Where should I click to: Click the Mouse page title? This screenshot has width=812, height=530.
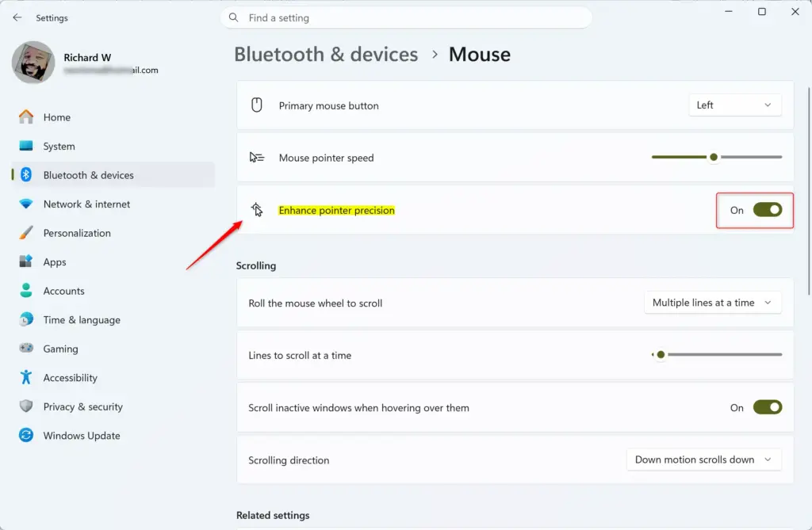(x=480, y=55)
